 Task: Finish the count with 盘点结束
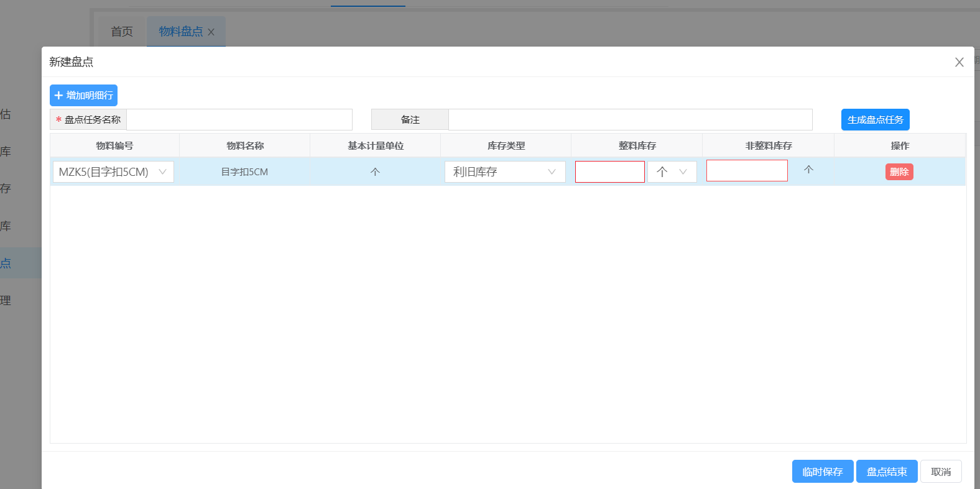click(x=886, y=472)
